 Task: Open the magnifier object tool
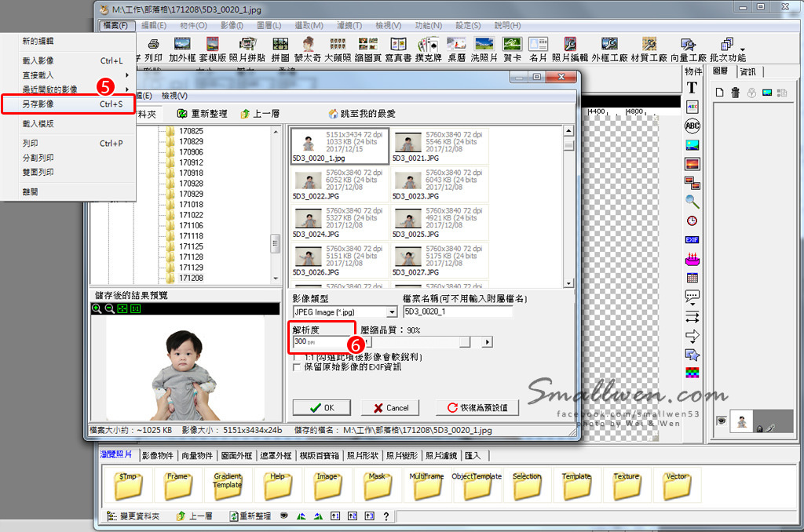693,202
